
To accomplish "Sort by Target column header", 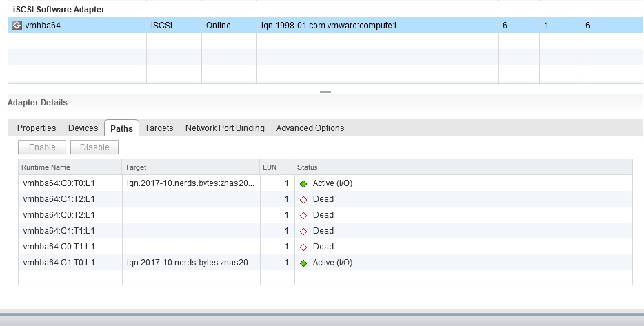I will pyautogui.click(x=191, y=167).
